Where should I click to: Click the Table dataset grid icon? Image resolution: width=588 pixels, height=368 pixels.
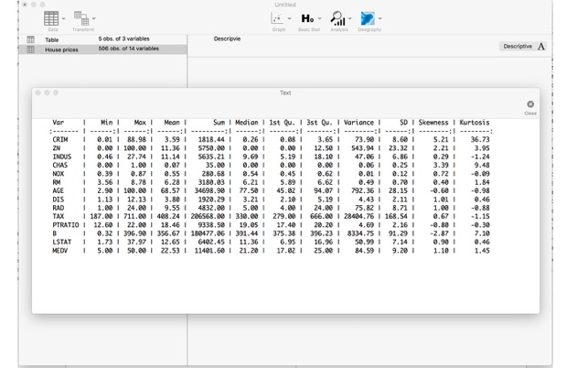coord(30,39)
